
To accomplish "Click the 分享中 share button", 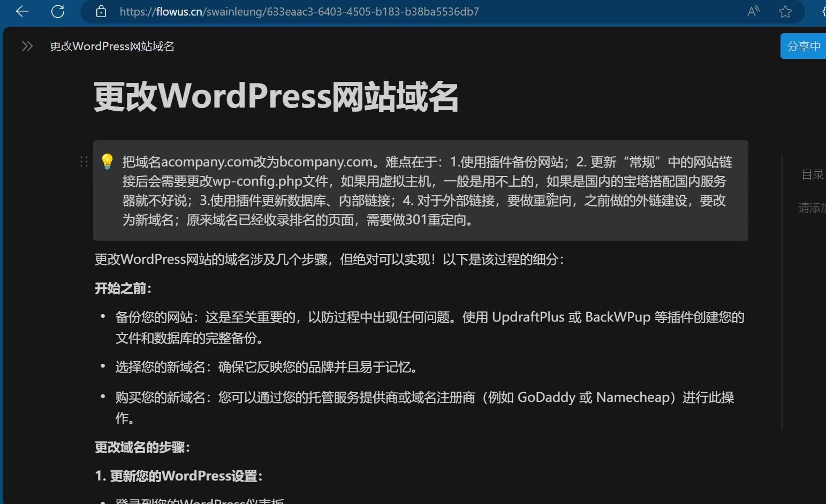I will tap(803, 46).
